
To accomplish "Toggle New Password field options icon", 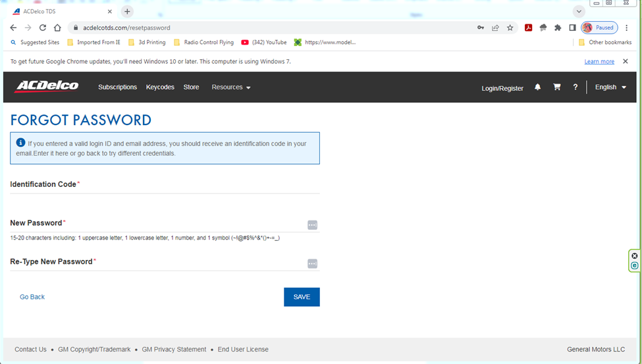I will click(312, 225).
